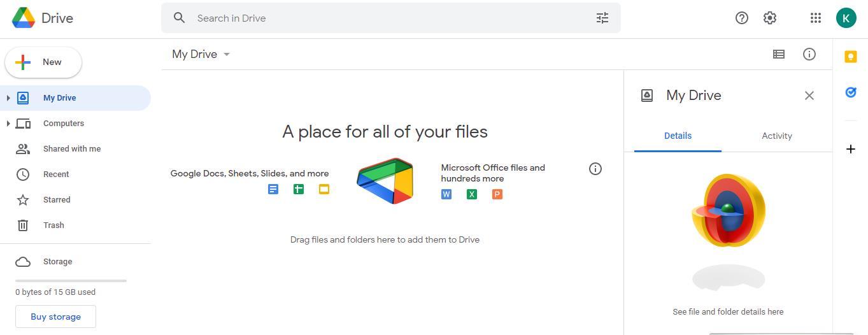This screenshot has height=335, width=868.
Task: Select My Drive in the sidebar
Action: click(x=75, y=98)
